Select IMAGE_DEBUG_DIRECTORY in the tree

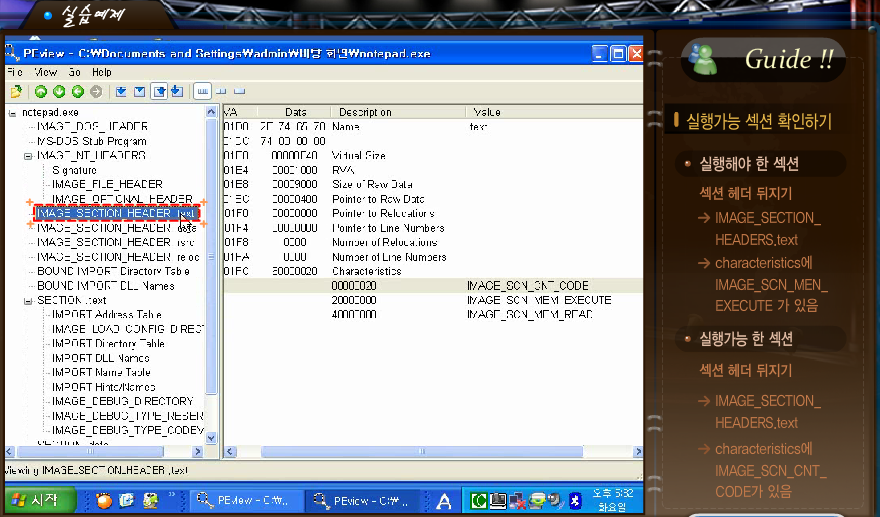click(x=123, y=401)
